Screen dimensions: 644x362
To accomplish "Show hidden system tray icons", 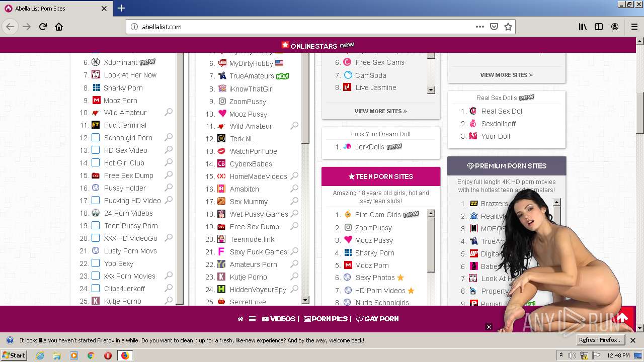I will click(x=561, y=355).
